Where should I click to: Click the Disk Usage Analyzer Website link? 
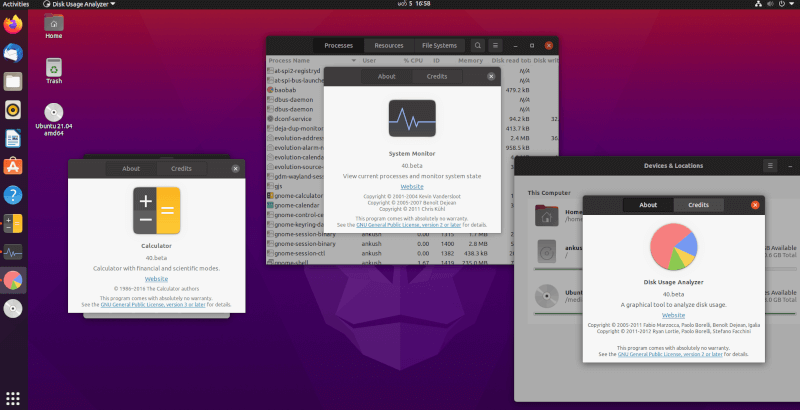673,315
